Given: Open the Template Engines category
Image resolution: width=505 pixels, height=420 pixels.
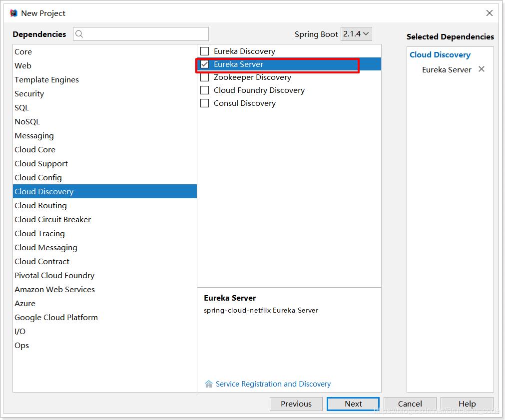Looking at the screenshot, I should pyautogui.click(x=105, y=79).
